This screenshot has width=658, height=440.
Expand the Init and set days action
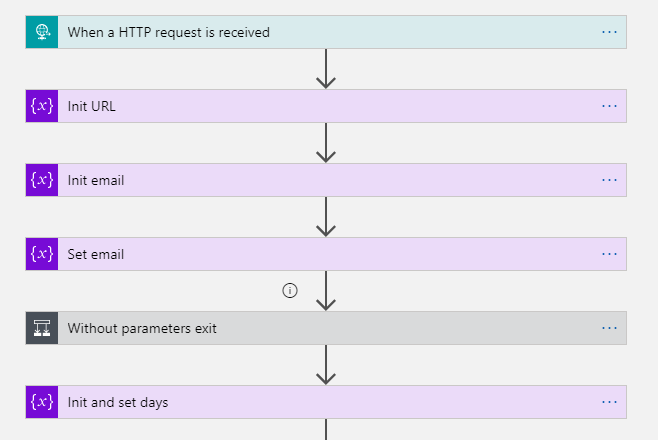(x=326, y=402)
